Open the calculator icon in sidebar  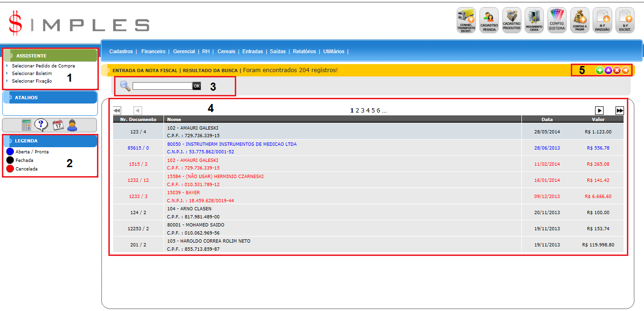pos(27,125)
